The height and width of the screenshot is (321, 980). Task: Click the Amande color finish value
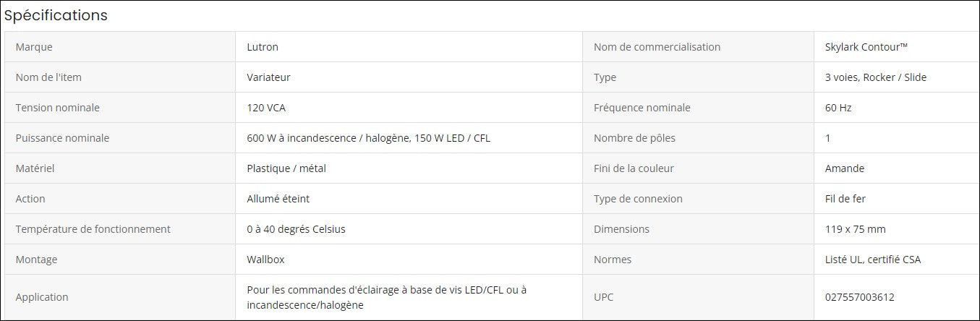click(x=844, y=168)
